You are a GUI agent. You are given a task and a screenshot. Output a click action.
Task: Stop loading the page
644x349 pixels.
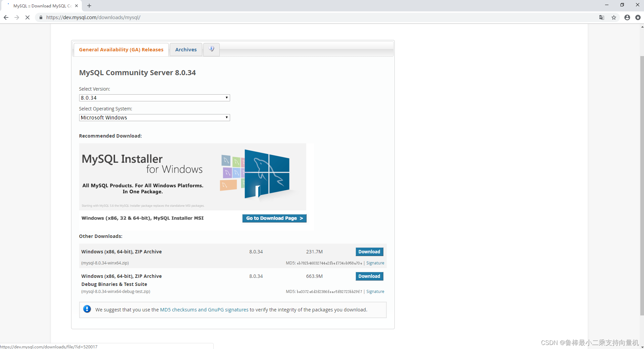pos(28,17)
